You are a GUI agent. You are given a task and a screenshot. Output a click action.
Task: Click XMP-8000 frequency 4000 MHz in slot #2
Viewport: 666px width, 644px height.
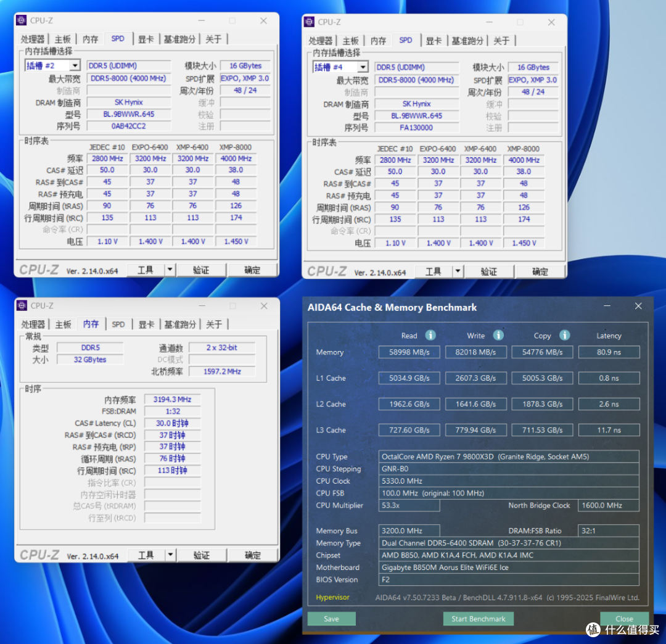(x=236, y=158)
